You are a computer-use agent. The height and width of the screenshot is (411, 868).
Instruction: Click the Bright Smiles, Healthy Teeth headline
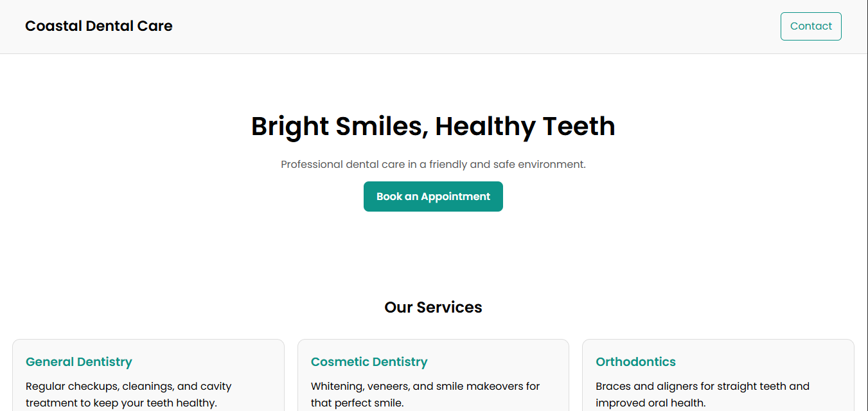tap(433, 126)
